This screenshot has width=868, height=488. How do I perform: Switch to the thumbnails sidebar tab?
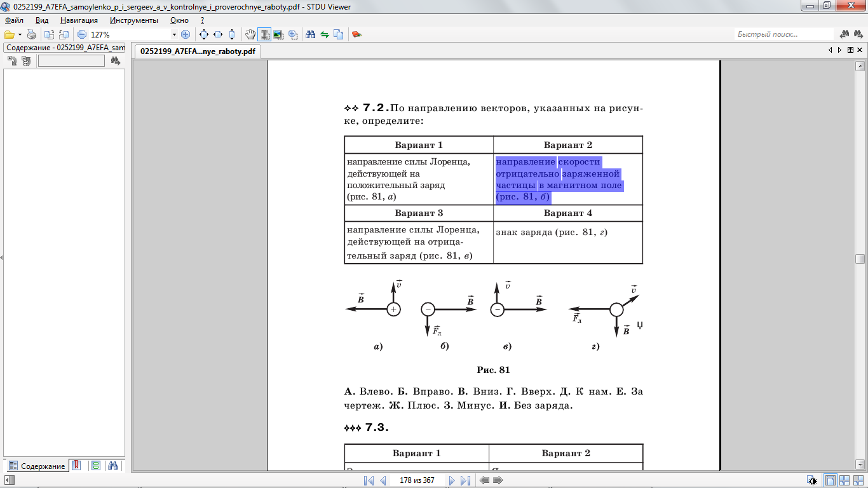(x=95, y=466)
